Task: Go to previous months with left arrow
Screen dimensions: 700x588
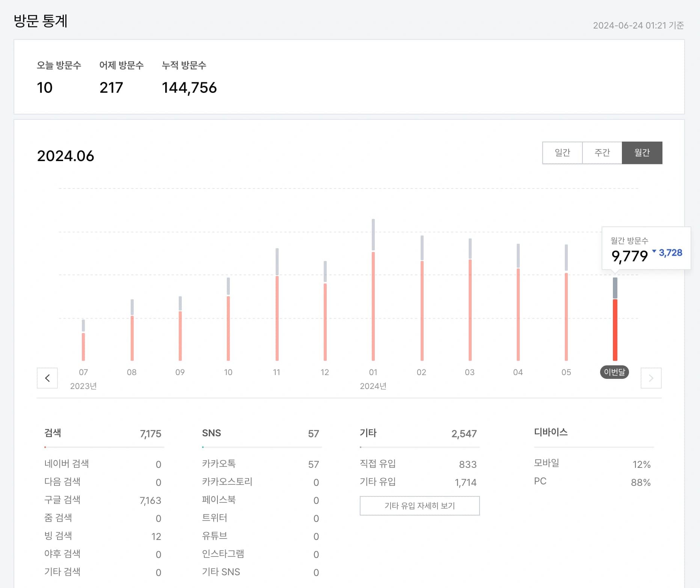Action: pos(47,378)
